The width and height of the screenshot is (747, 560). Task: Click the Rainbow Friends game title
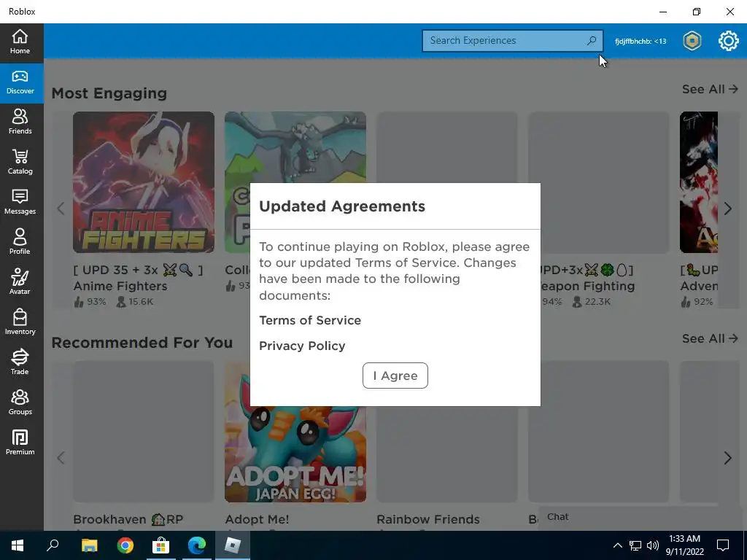[427, 519]
